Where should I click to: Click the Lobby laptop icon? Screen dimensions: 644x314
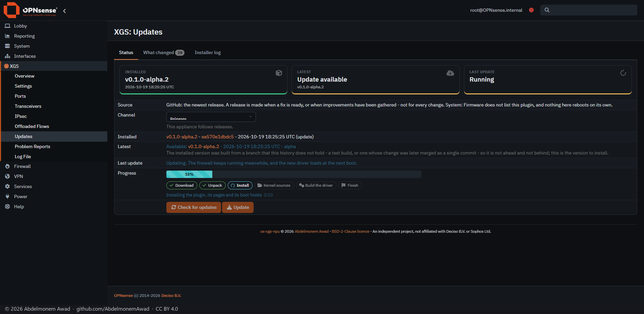(x=7, y=26)
